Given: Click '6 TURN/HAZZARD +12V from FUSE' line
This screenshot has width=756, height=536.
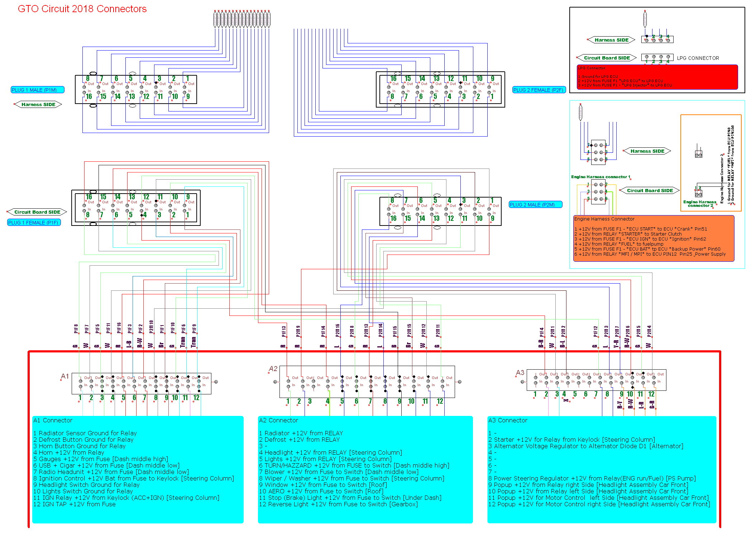Looking at the screenshot, I should click(354, 466).
